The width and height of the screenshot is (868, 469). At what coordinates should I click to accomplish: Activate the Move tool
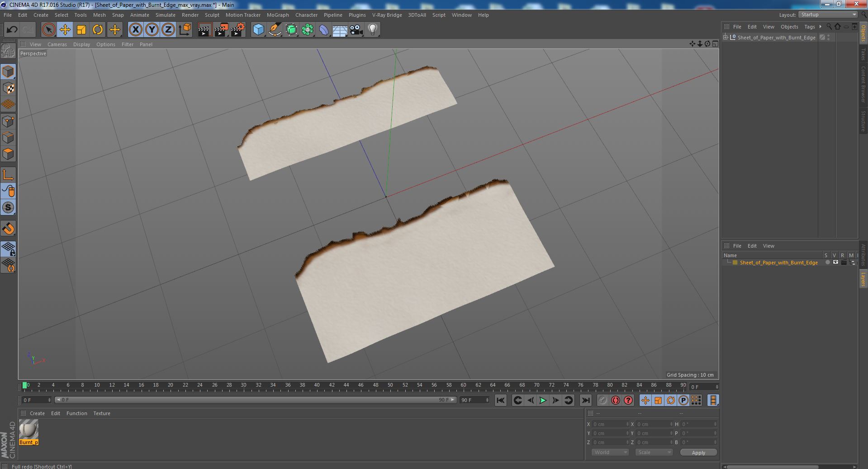tap(65, 30)
